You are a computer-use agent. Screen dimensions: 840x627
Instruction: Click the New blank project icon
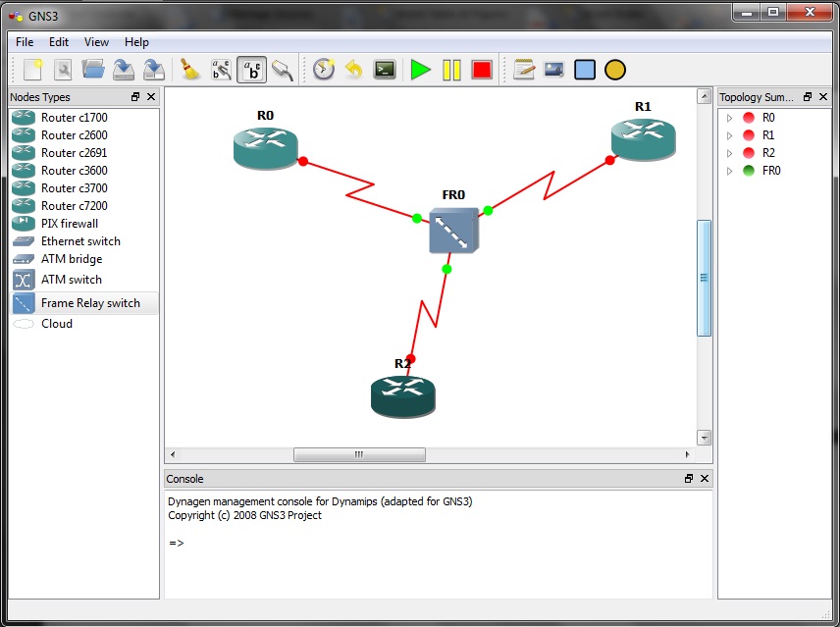pyautogui.click(x=33, y=70)
